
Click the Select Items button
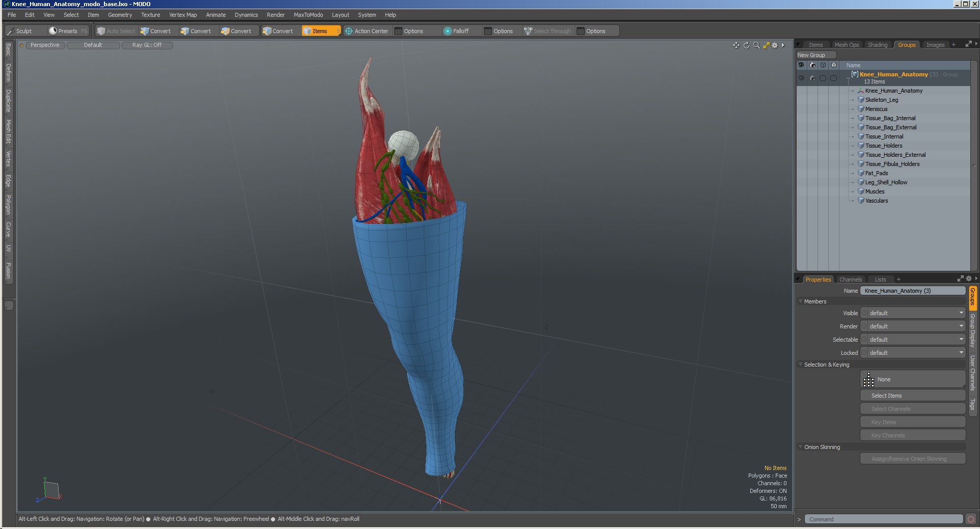point(913,396)
